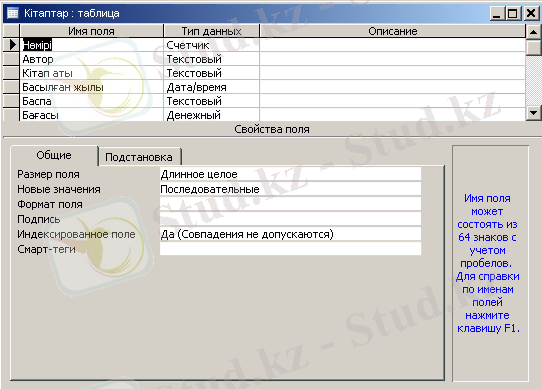Click the scroll up arrow of field list
The image size is (542, 389).
pos(533,32)
